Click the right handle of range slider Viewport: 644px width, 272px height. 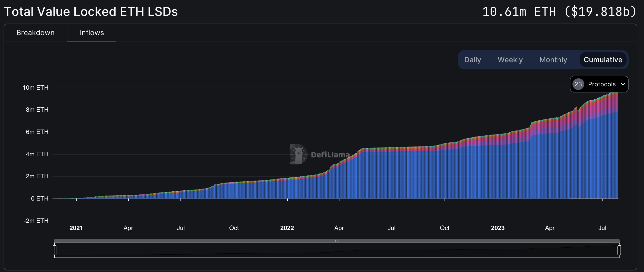pyautogui.click(x=619, y=250)
